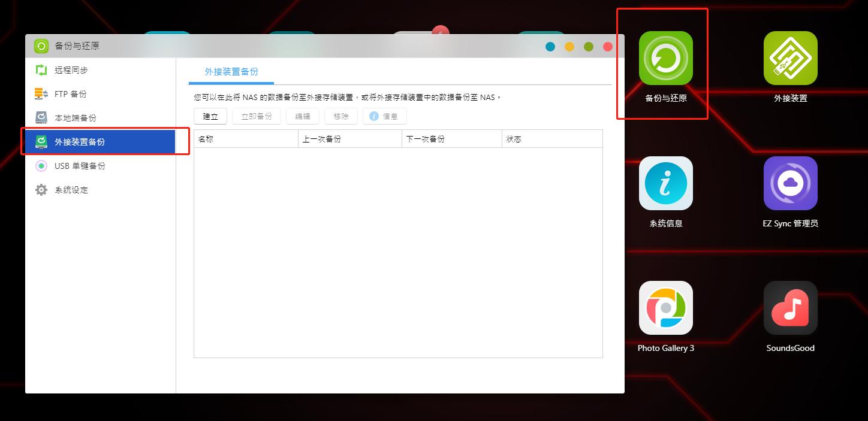This screenshot has height=421, width=868.
Task: Select FTP 备份 in the sidebar
Action: (x=68, y=93)
